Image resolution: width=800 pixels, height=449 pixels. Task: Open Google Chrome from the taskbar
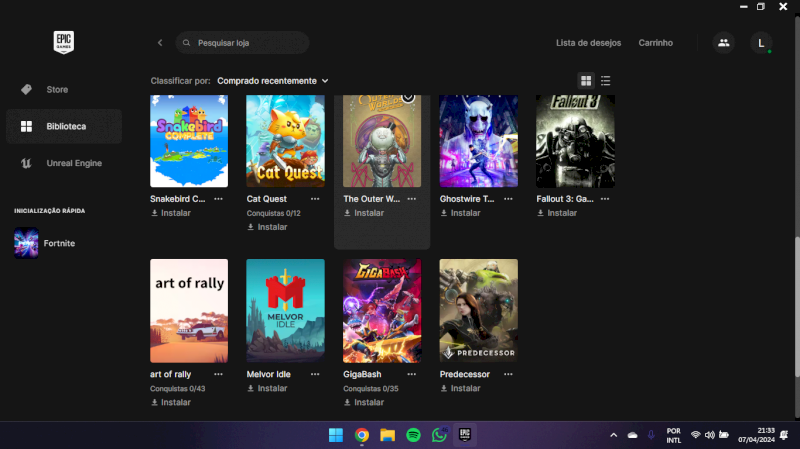coord(361,435)
